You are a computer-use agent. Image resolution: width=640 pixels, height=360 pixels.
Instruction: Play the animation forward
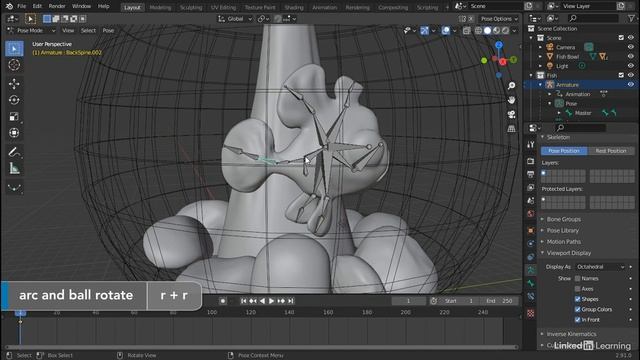(271, 301)
